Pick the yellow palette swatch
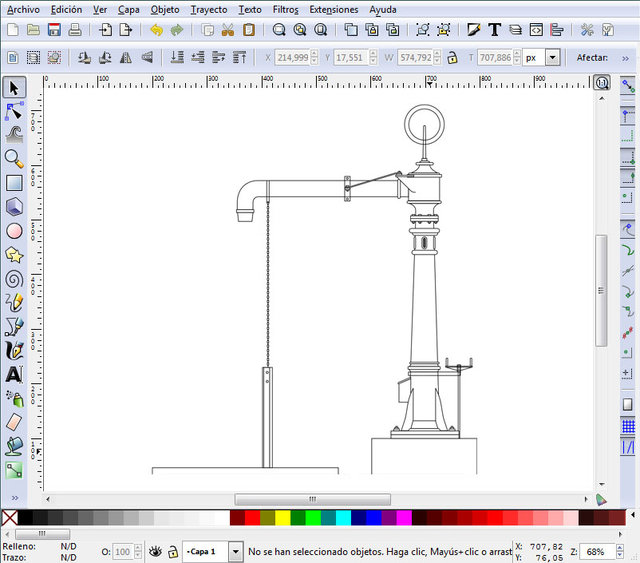Viewport: 640px width, 563px height. (282, 518)
